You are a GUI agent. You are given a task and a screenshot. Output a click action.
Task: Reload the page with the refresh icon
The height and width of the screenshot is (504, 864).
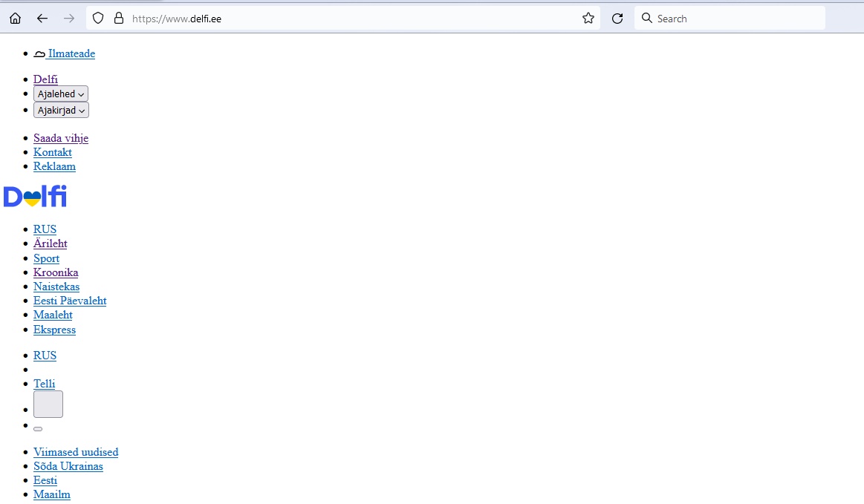[x=617, y=19]
